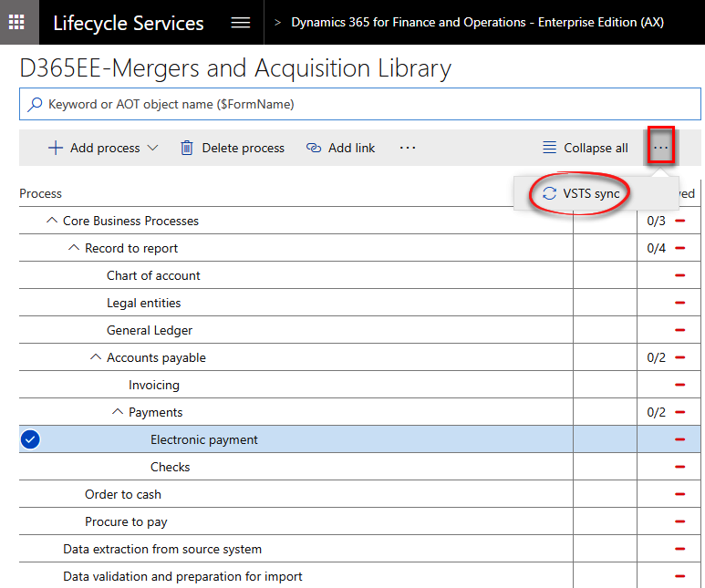705x588 pixels.
Task: Select Core Business Processes row text
Action: click(x=130, y=221)
